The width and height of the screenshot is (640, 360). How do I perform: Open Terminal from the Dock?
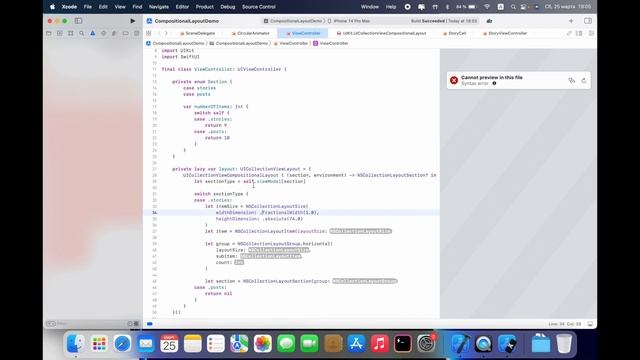click(x=403, y=343)
